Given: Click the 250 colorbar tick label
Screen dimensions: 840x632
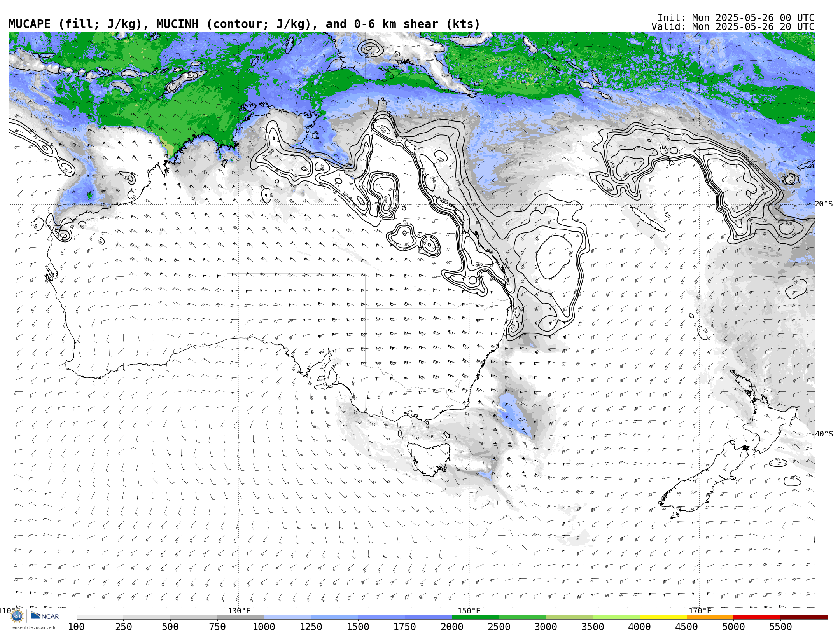Looking at the screenshot, I should (x=124, y=627).
